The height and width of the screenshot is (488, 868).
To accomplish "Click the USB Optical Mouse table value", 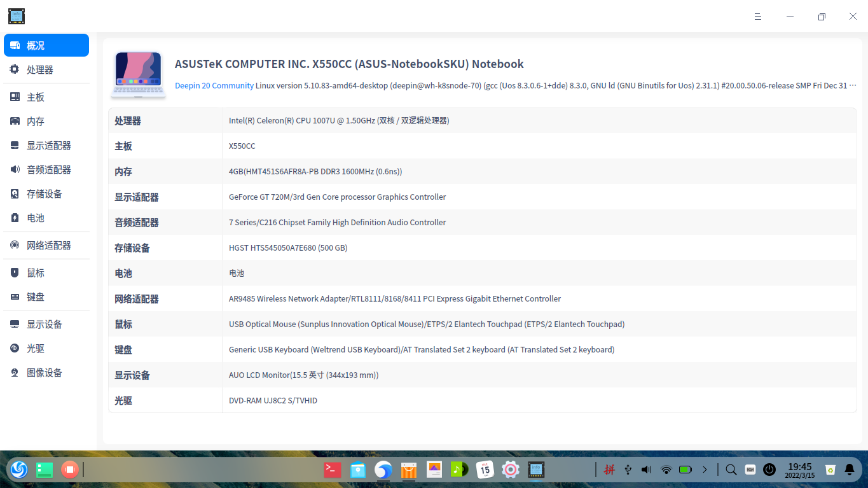I will (x=427, y=324).
